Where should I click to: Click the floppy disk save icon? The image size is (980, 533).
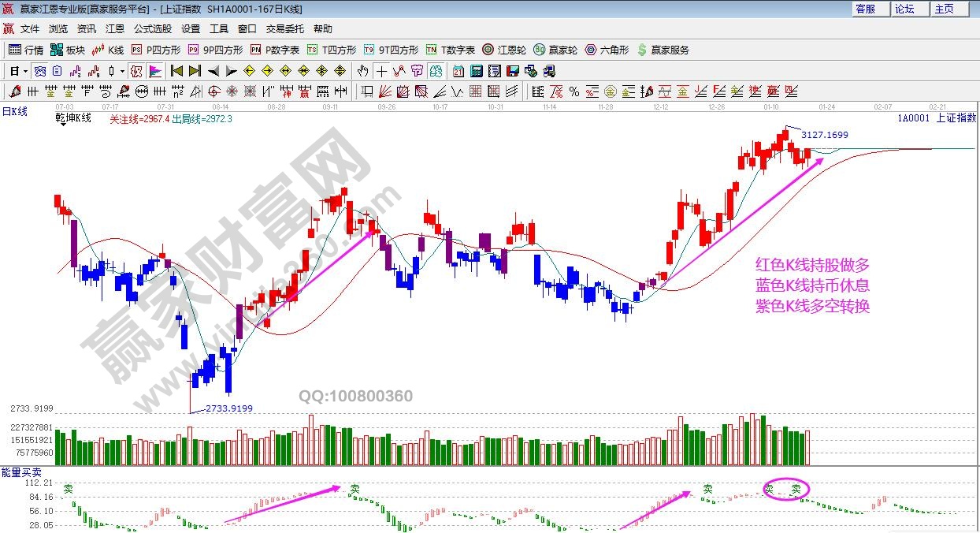point(512,71)
